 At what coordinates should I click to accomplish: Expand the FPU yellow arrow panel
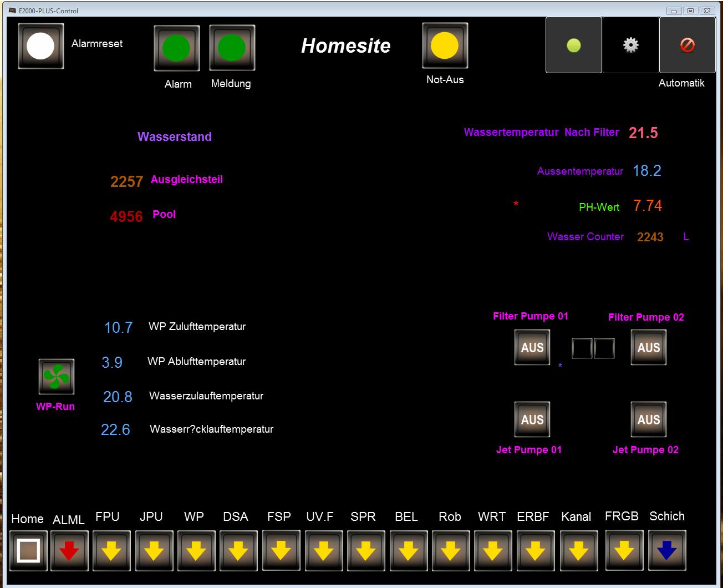[x=111, y=551]
